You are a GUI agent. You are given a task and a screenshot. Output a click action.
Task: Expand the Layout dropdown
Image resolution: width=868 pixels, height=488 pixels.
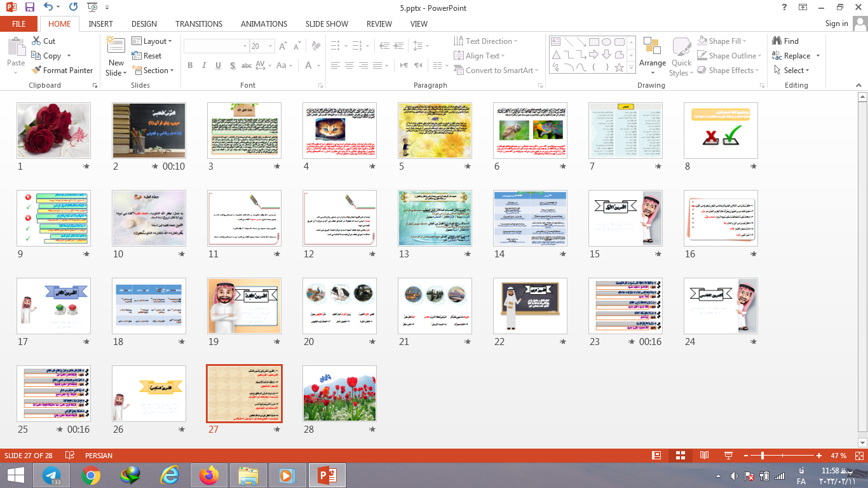[153, 41]
